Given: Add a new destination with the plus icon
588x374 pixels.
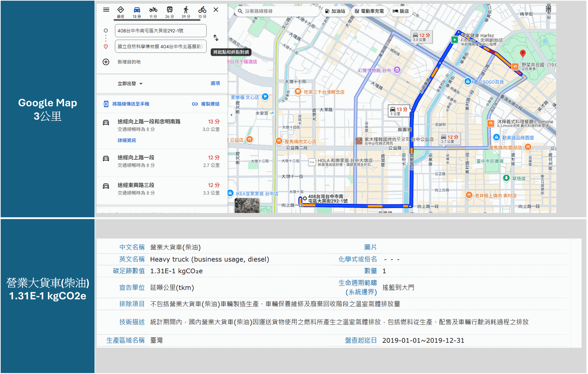Looking at the screenshot, I should (106, 62).
